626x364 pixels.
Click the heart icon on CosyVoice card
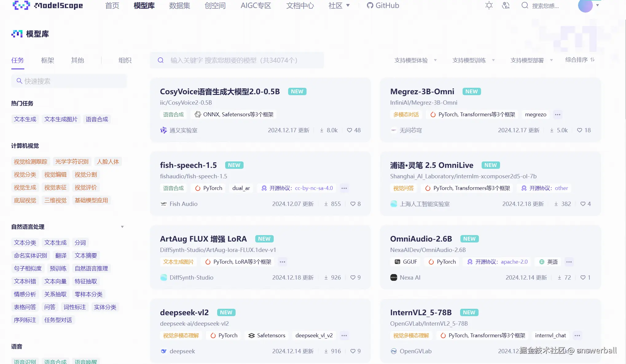click(350, 130)
